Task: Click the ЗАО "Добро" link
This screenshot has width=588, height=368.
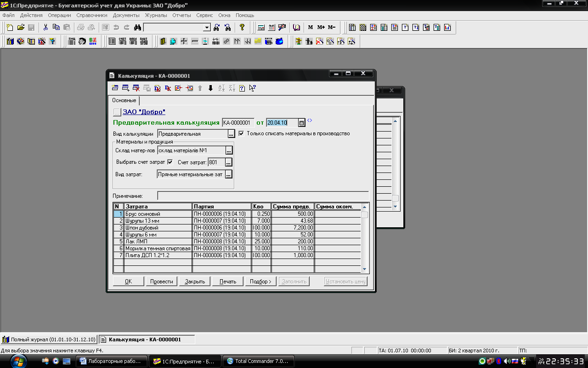Action: click(144, 112)
